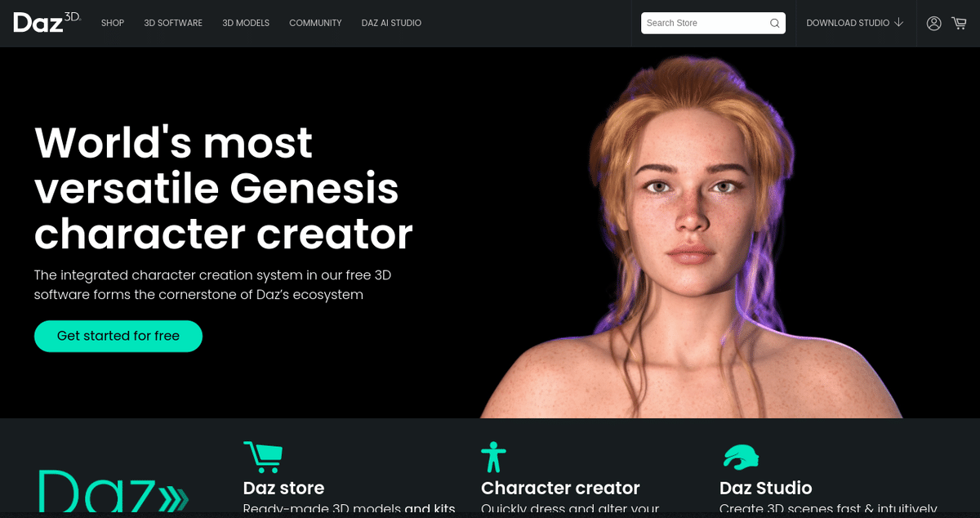Go to DAZ AI STUDIO
This screenshot has height=518, width=980.
(391, 23)
